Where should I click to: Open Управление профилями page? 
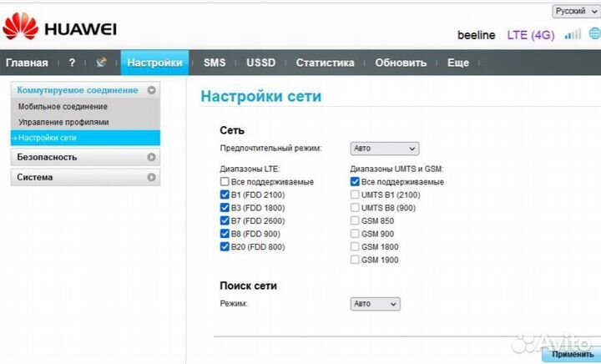63,122
